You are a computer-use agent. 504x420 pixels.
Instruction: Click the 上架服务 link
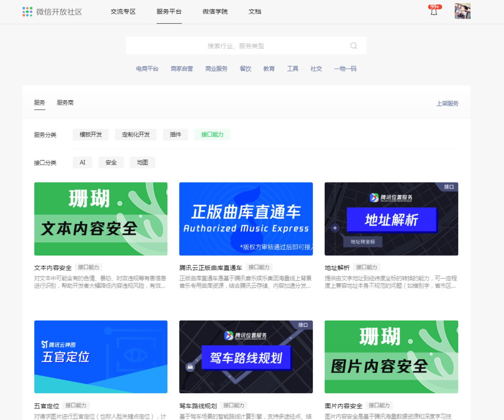(x=447, y=103)
